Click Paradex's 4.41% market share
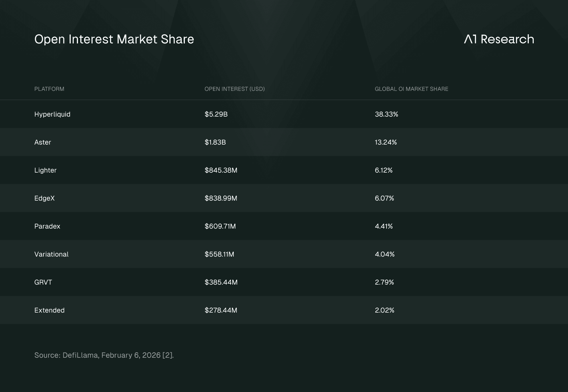Screen dimensions: 568x392 [384, 226]
